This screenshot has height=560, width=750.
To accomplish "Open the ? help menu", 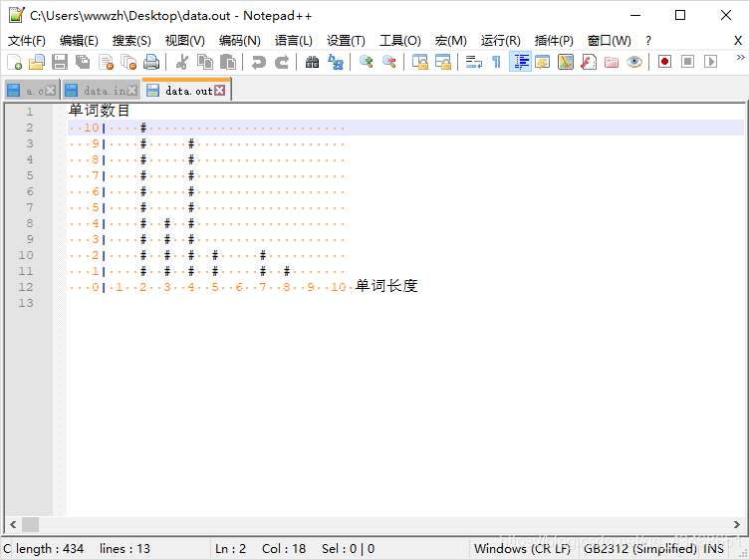I will 648,41.
